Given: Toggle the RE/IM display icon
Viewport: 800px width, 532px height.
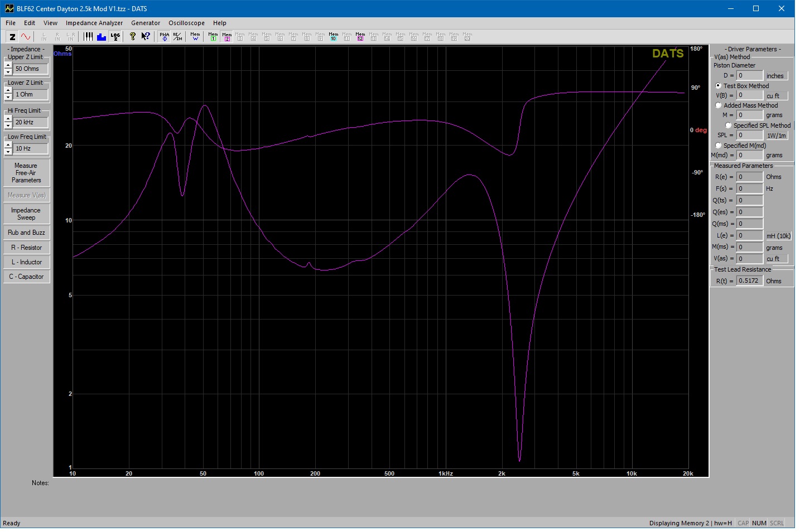Looking at the screenshot, I should pyautogui.click(x=177, y=37).
